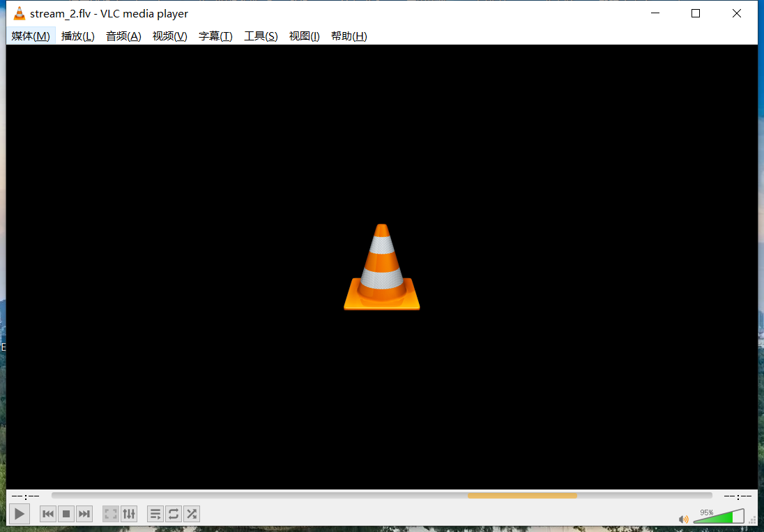Maximize the VLC media player window
Image resolution: width=764 pixels, height=532 pixels.
click(696, 13)
